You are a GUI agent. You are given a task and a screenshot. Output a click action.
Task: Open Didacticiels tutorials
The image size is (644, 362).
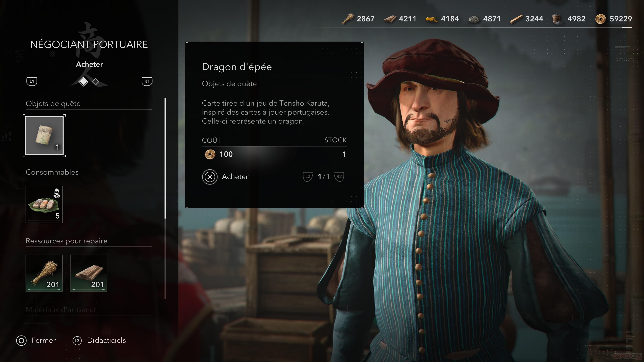(x=99, y=341)
